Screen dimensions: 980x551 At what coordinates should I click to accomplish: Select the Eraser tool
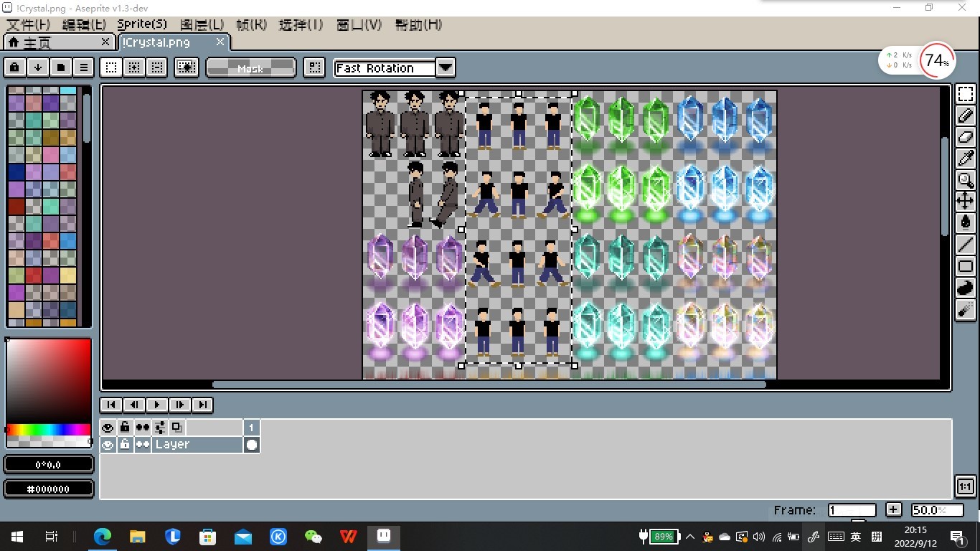click(x=965, y=136)
